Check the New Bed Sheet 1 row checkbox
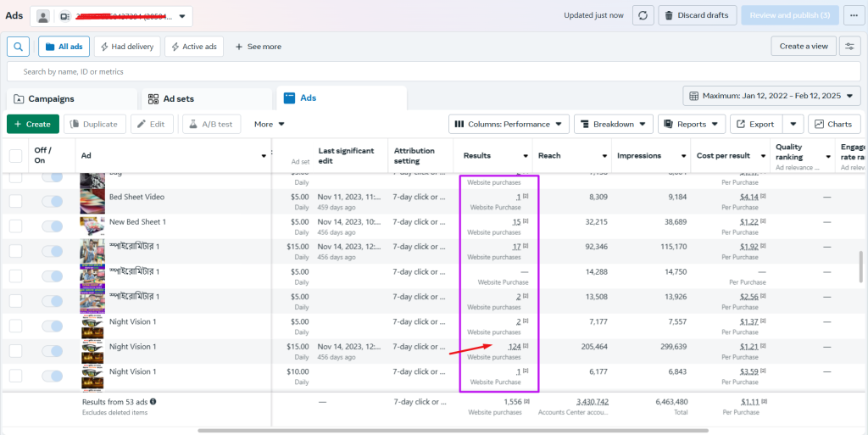The width and height of the screenshot is (868, 435). click(x=16, y=226)
